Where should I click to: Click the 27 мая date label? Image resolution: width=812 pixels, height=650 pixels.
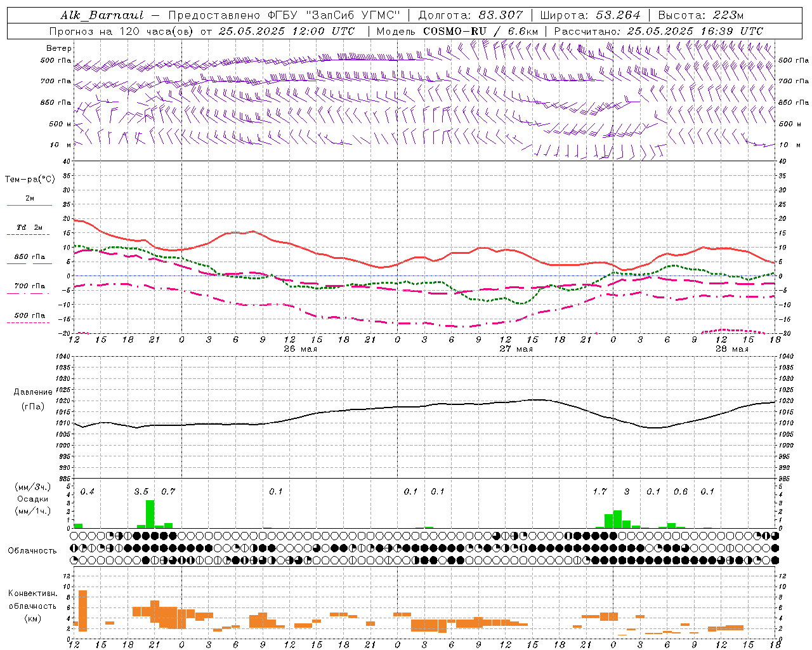516,349
